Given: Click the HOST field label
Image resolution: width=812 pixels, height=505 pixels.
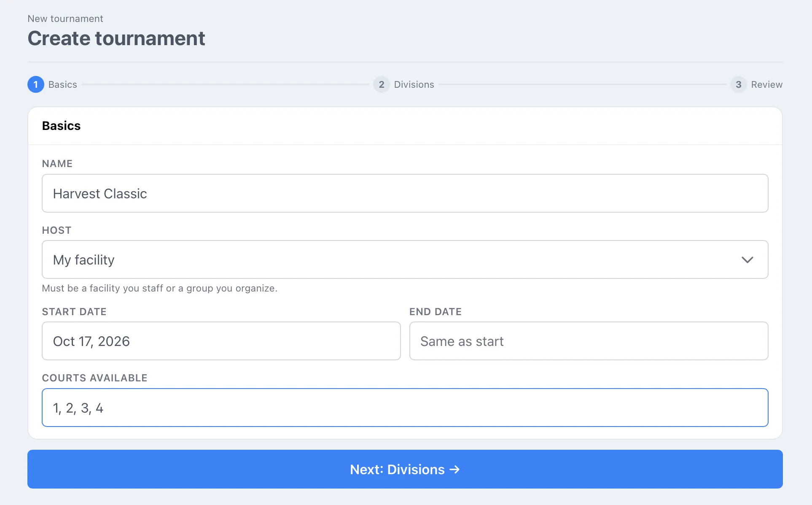Looking at the screenshot, I should (57, 230).
